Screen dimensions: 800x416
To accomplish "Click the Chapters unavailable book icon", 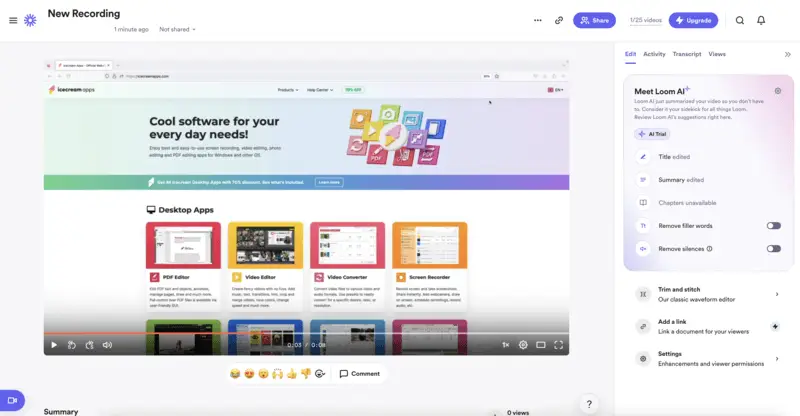I will click(643, 203).
